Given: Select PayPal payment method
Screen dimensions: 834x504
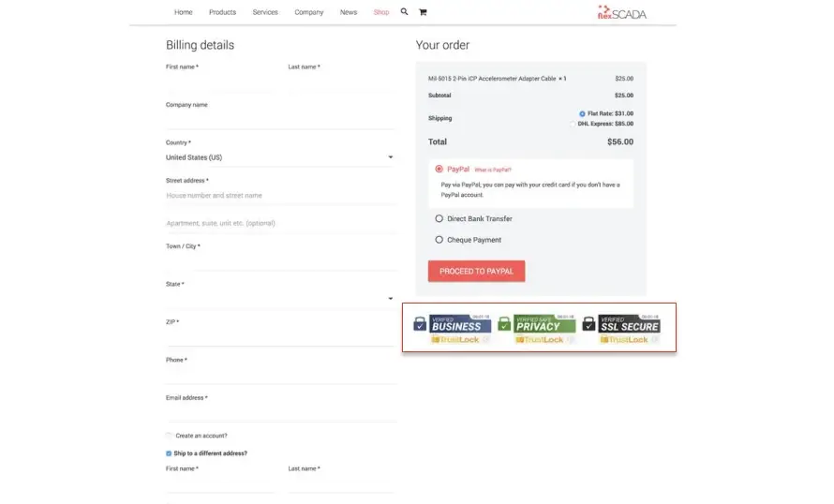Looking at the screenshot, I should pyautogui.click(x=439, y=169).
